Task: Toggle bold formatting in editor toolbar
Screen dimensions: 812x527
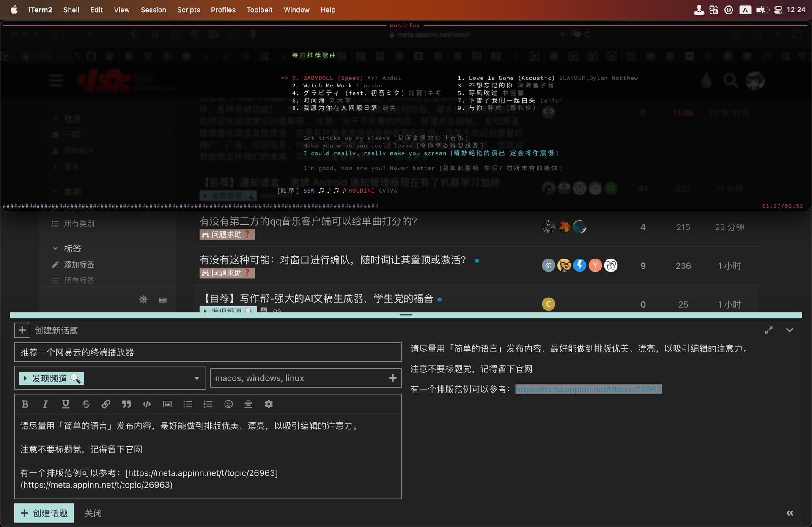Action: [x=25, y=404]
